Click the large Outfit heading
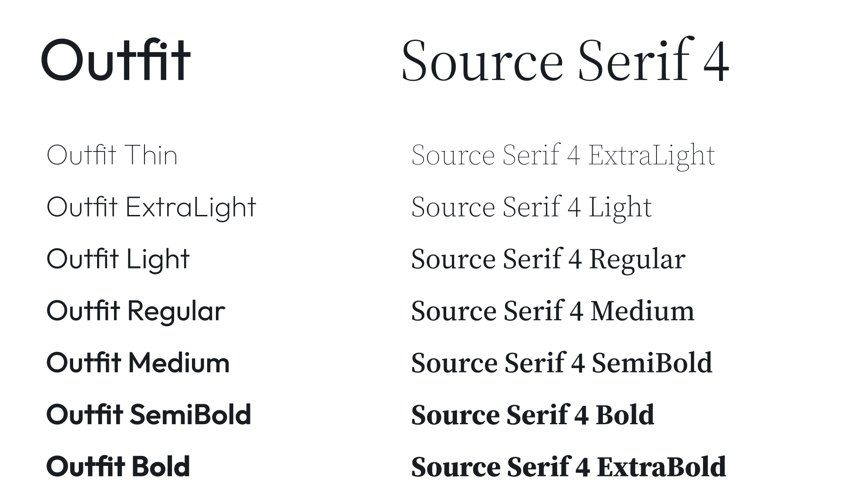Screen dimensions: 868x489 coord(116,59)
